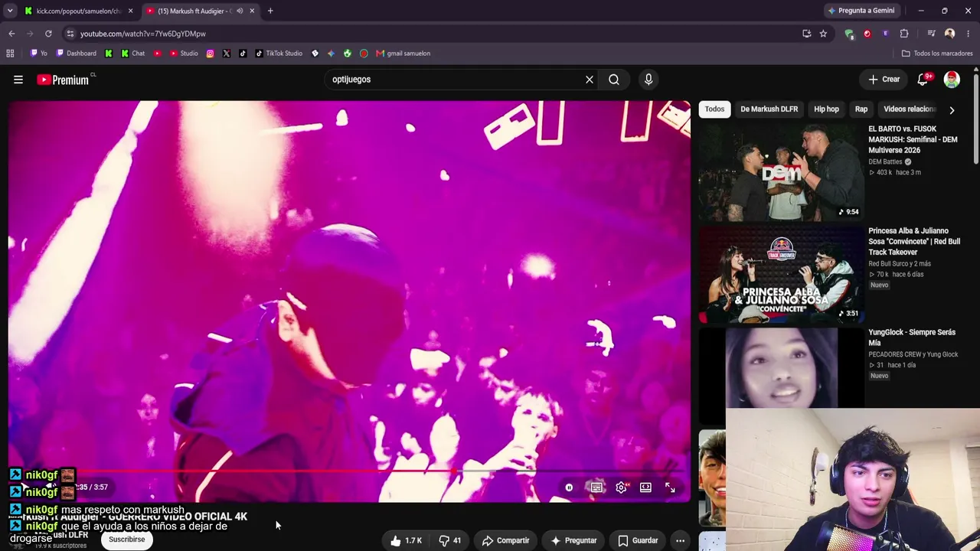Open the X bookmark
Screen dimensions: 980x551
click(x=227, y=54)
